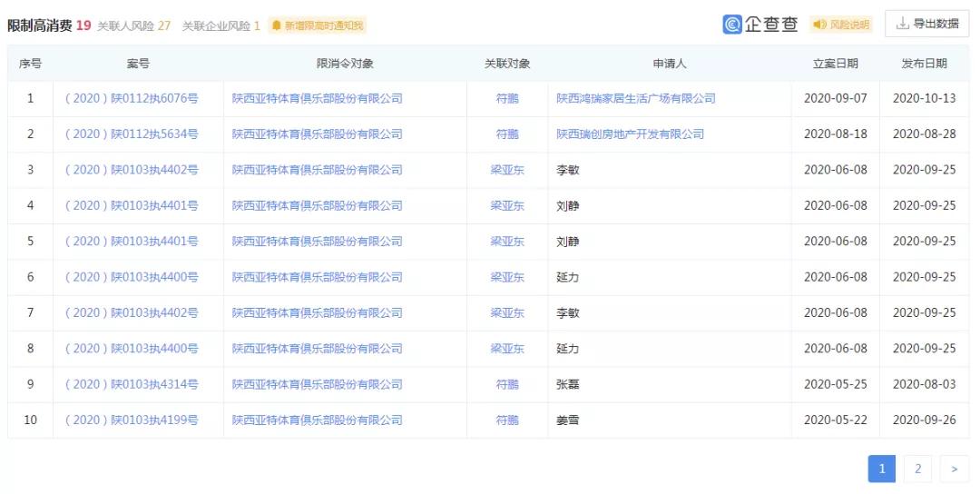The image size is (980, 494).
Task: Select applicant 刘静 in row 4
Action: point(568,205)
